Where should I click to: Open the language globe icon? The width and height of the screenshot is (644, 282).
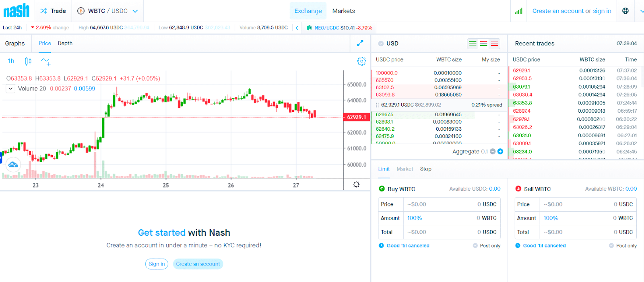625,11
